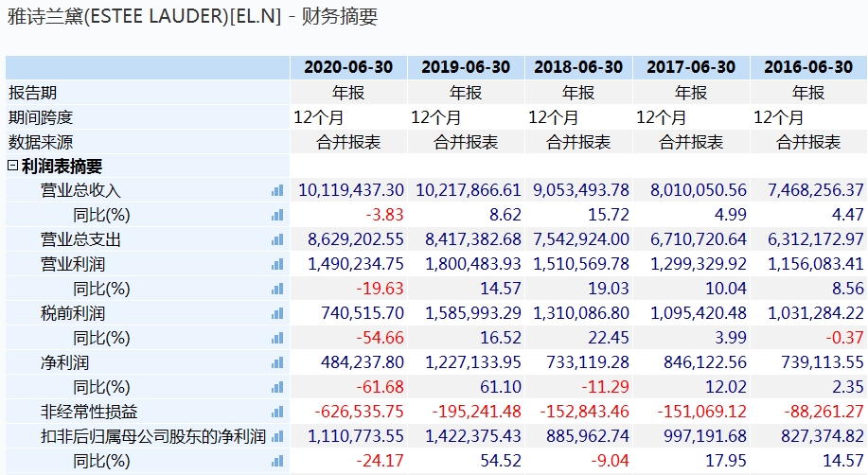Select the 非经常性损益 row label
Screen dimensions: 868x475
(89, 412)
